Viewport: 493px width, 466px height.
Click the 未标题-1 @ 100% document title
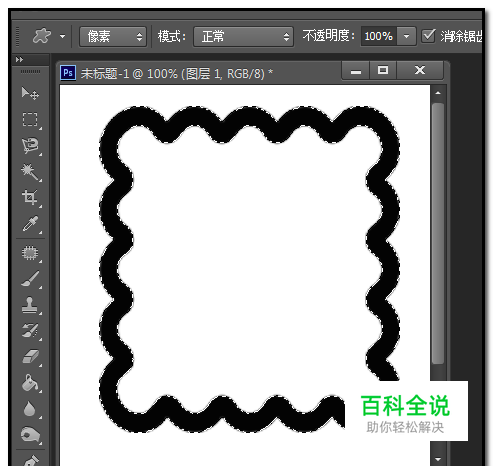coord(177,73)
